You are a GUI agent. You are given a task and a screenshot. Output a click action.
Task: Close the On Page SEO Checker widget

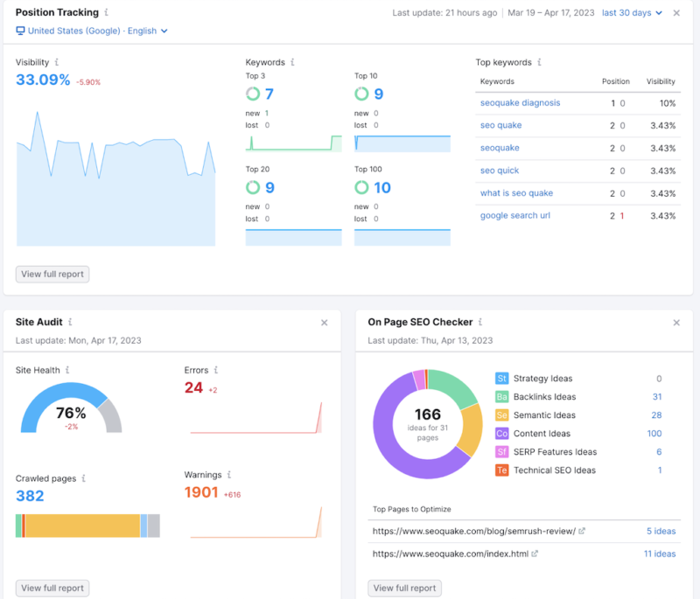(x=676, y=323)
